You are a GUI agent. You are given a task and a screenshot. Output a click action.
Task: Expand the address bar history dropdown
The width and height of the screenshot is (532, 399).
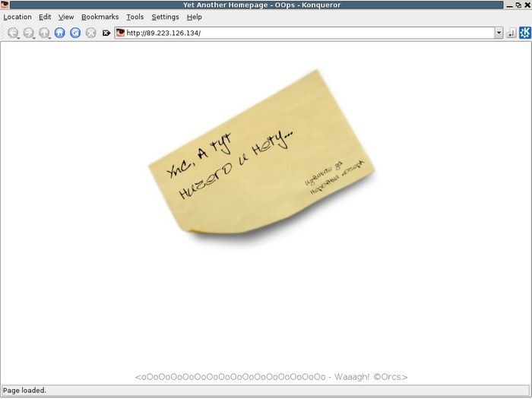tap(499, 33)
